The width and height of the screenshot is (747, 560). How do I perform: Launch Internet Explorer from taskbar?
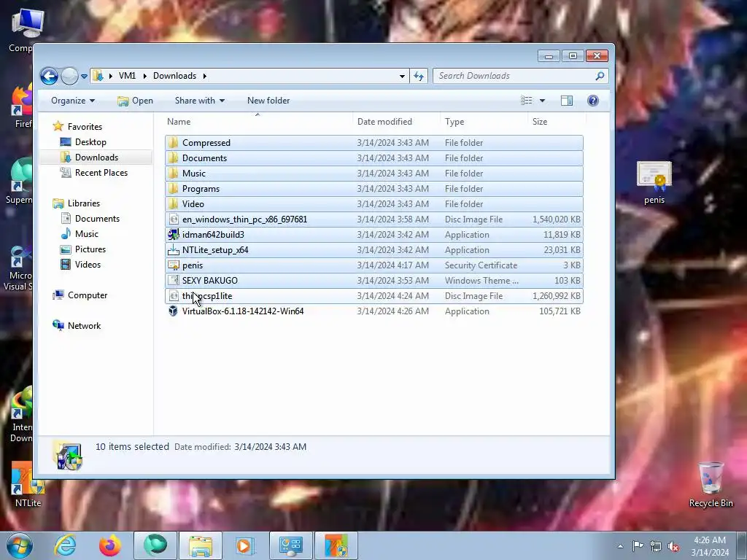click(65, 545)
